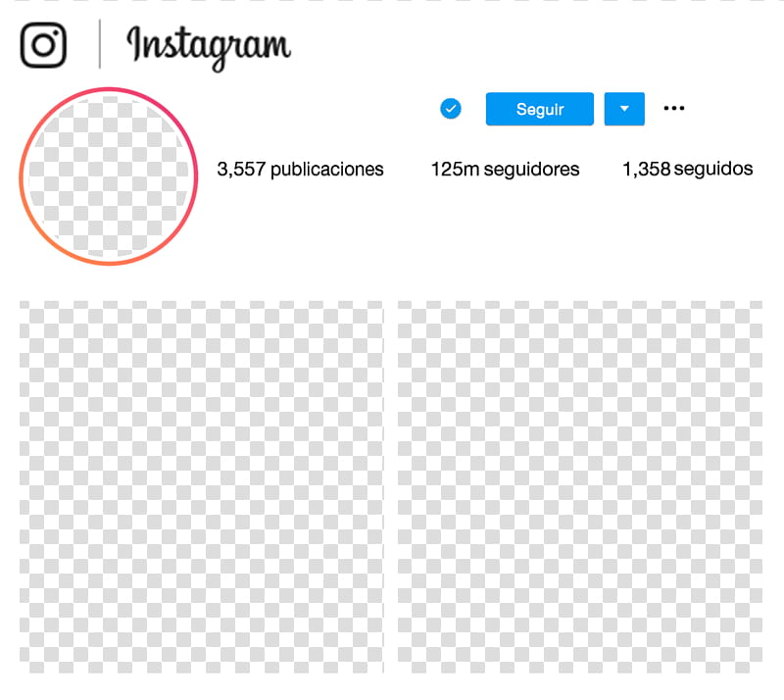The image size is (784, 700).
Task: Open the first post placeholder thumbnail
Action: 202,487
